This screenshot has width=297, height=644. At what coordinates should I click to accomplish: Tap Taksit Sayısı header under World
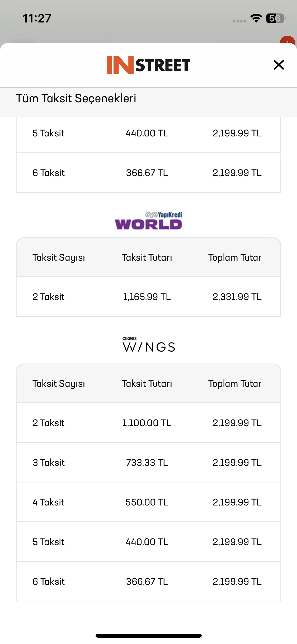pos(59,257)
